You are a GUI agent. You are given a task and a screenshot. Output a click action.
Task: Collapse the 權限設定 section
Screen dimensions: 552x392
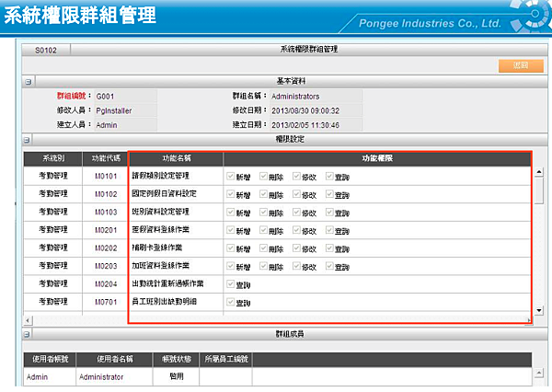pos(27,140)
